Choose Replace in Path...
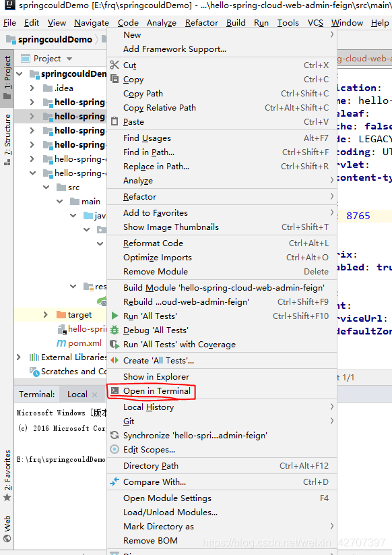Screen dimensions: 392x555 (x=222, y=167)
